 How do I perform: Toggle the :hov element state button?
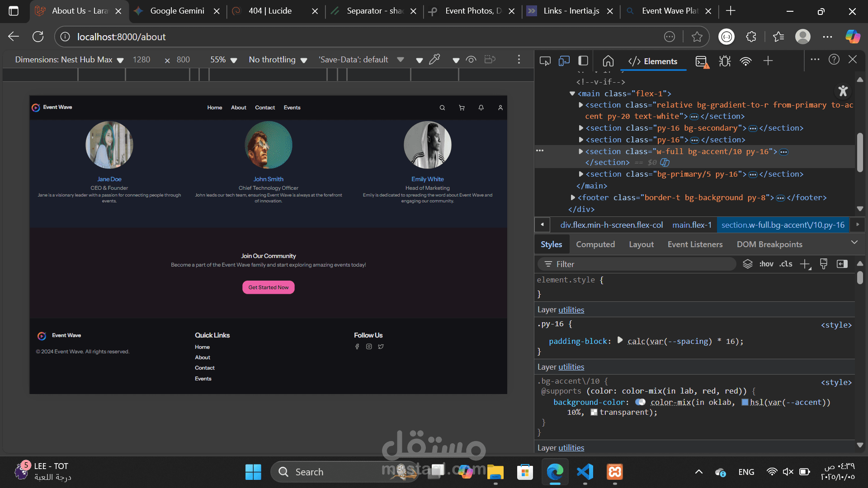tap(766, 264)
